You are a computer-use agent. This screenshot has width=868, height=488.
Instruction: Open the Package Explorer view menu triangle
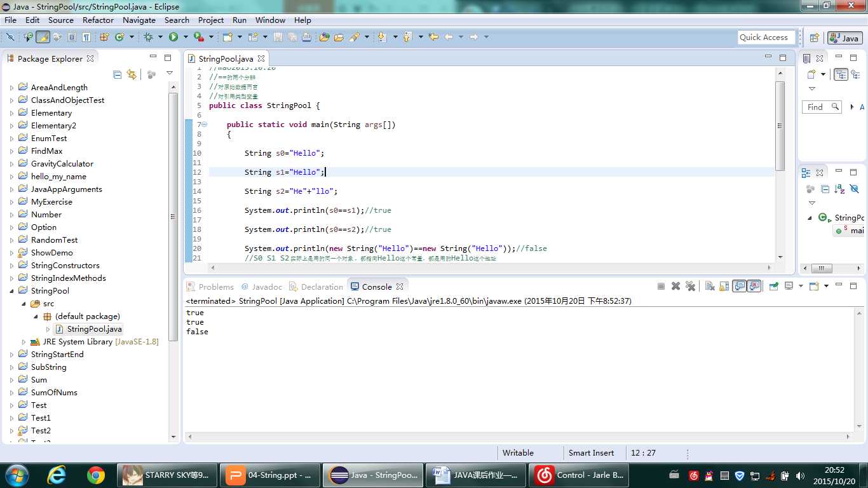170,74
